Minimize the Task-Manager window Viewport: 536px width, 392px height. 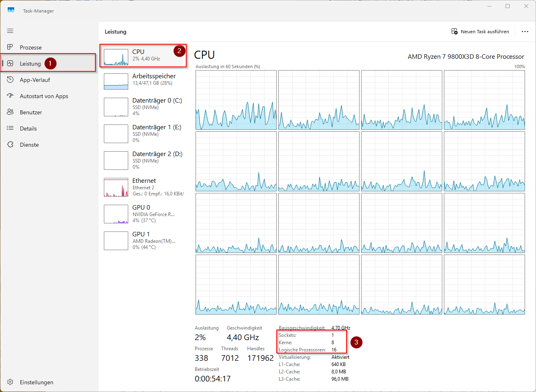pyautogui.click(x=489, y=6)
